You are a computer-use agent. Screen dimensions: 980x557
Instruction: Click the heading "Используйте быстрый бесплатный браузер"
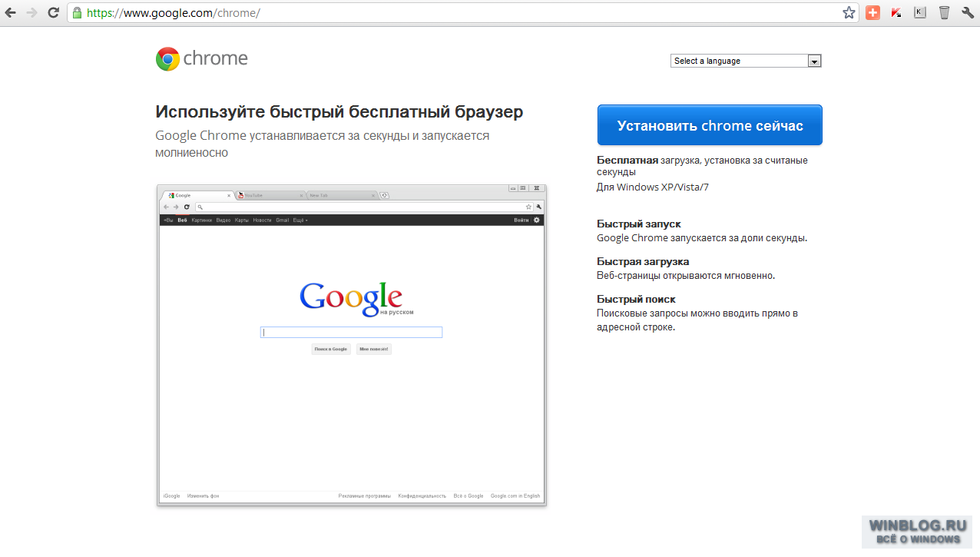pos(339,111)
